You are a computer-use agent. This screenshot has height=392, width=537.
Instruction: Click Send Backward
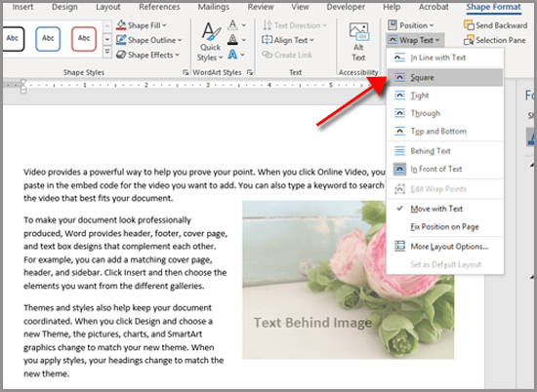click(495, 25)
